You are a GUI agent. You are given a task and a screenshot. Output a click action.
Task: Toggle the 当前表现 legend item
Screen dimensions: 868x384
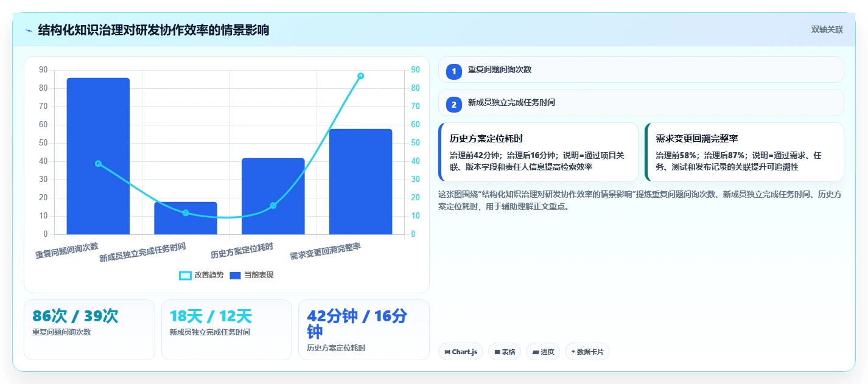[x=252, y=275]
